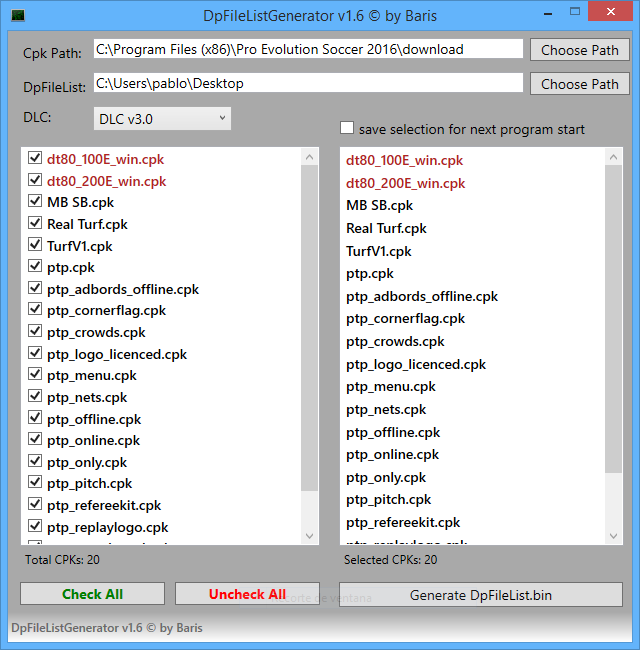Image resolution: width=640 pixels, height=650 pixels.
Task: Uncheck ptp_adbords_offline.cpk checkbox
Action: [x=35, y=288]
